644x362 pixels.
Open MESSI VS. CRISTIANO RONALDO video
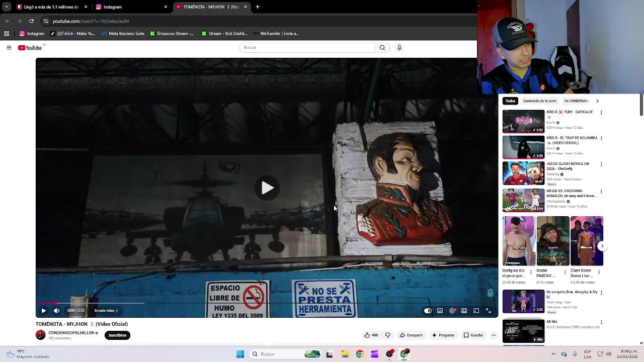click(x=523, y=200)
